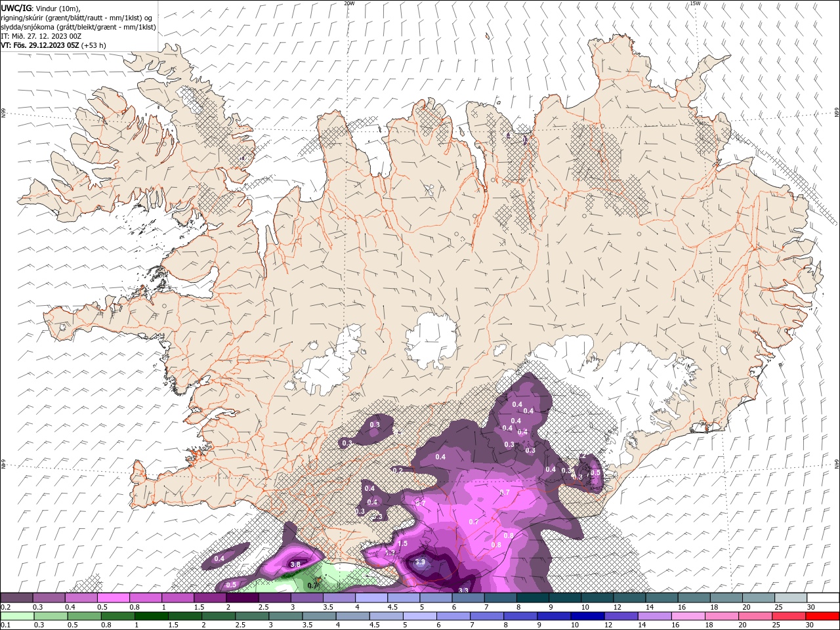Click the lightest green 0.1 swatch, lower legend
840x630 pixels.
pyautogui.click(x=17, y=616)
